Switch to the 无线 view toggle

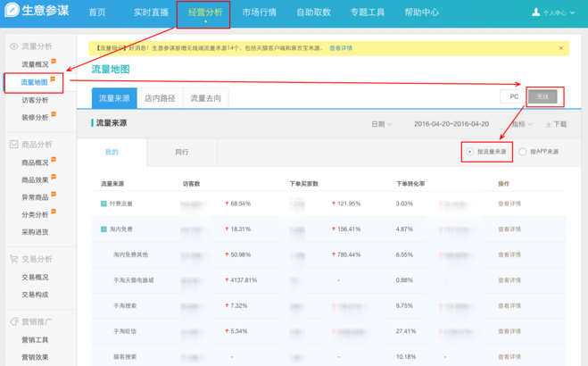542,96
